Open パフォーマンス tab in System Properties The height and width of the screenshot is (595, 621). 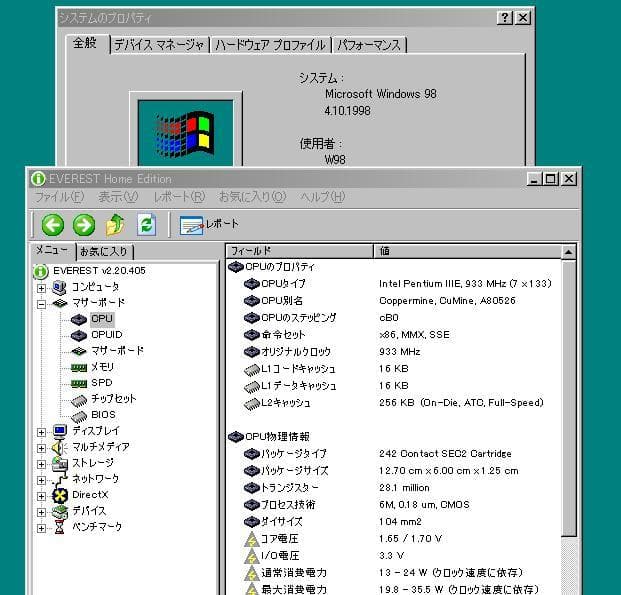369,45
